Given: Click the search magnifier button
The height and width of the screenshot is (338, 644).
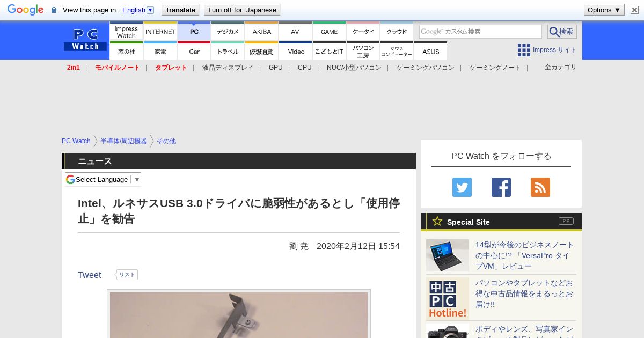Looking at the screenshot, I should pos(562,32).
